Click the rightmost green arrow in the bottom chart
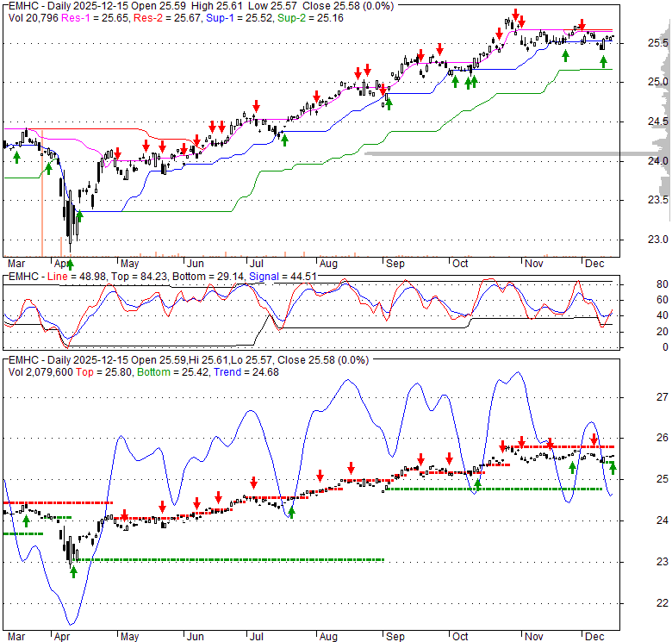This screenshot has width=672, height=642. point(613,468)
